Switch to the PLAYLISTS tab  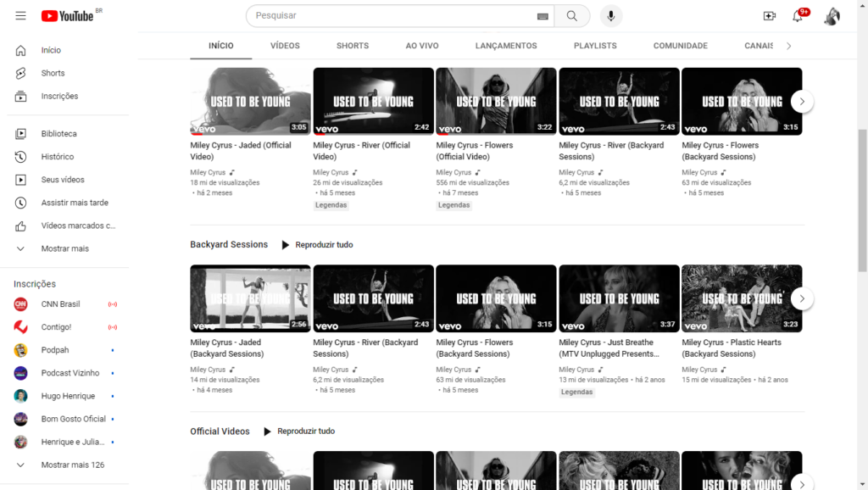click(595, 46)
